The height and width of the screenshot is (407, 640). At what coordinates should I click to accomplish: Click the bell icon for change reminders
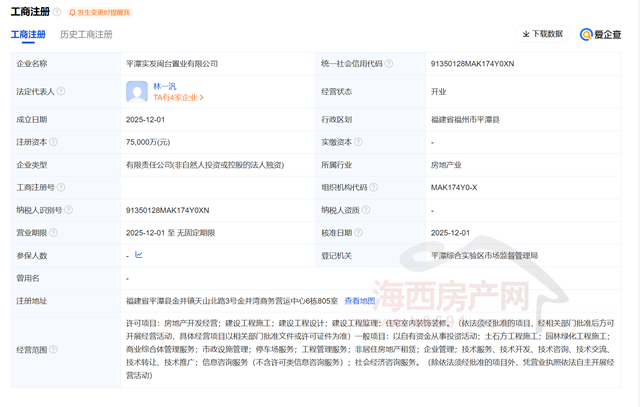(73, 11)
